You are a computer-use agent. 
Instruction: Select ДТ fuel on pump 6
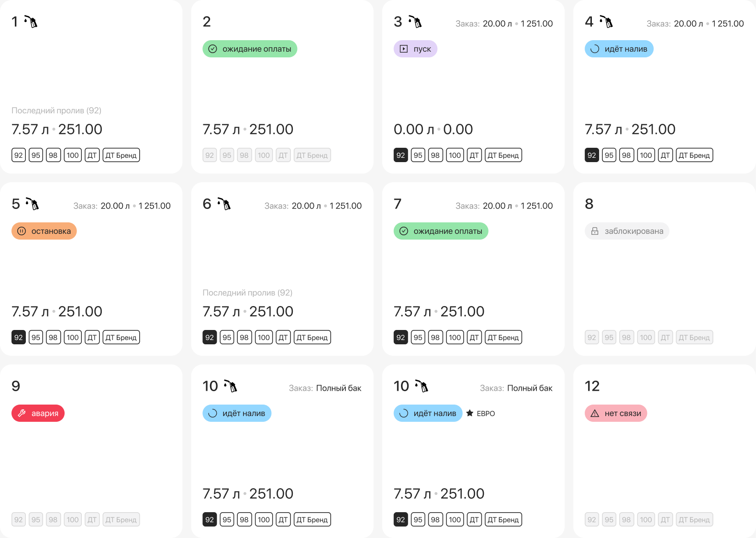tap(283, 337)
